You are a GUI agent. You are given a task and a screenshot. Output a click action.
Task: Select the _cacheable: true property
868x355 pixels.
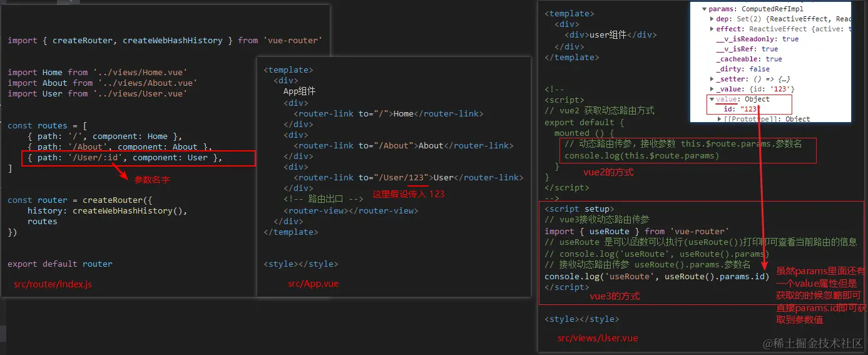point(749,59)
